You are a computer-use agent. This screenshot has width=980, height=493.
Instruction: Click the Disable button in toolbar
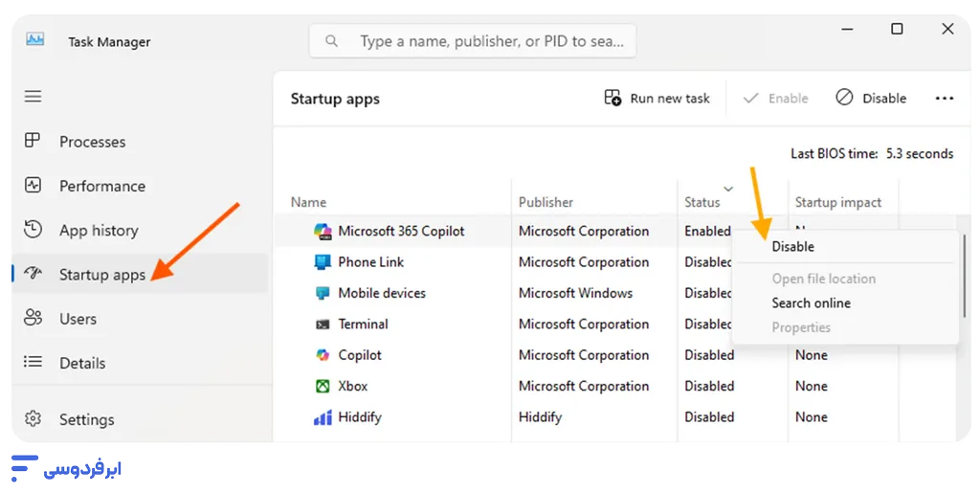pyautogui.click(x=871, y=98)
